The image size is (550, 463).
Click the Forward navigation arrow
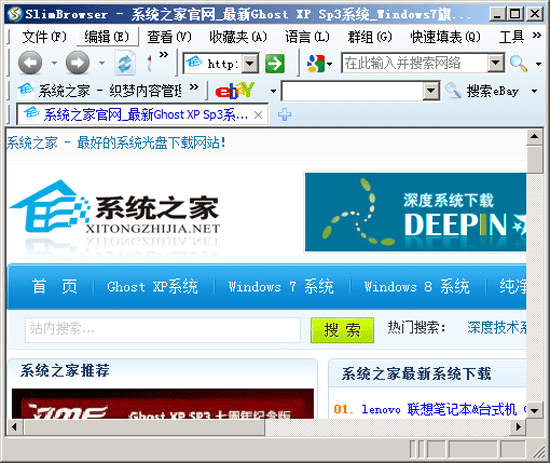tap(78, 63)
